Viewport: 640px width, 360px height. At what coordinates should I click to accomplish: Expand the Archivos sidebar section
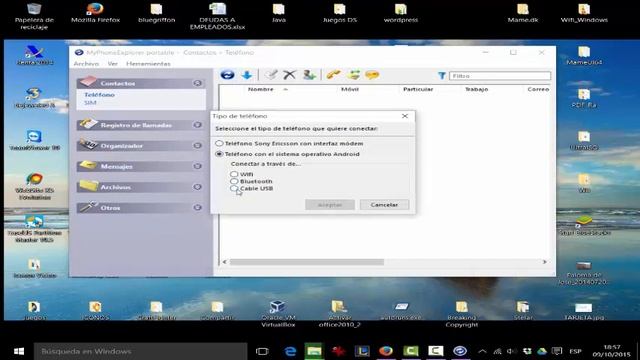[x=197, y=187]
